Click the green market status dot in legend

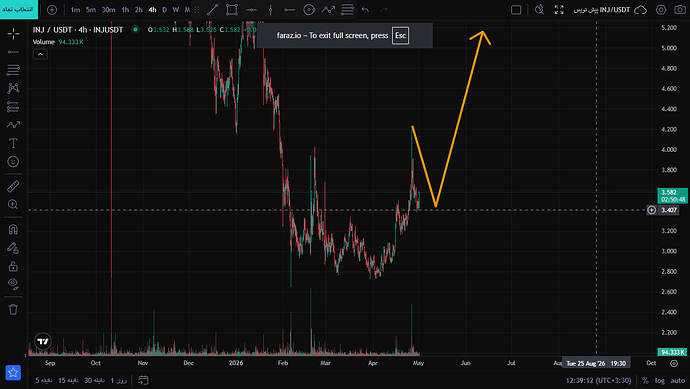click(136, 29)
